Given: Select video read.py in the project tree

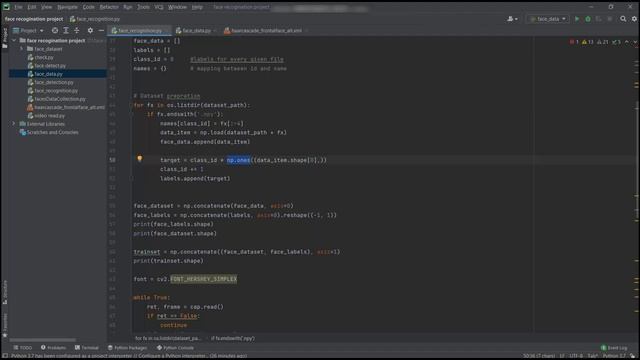Looking at the screenshot, I should (x=49, y=116).
